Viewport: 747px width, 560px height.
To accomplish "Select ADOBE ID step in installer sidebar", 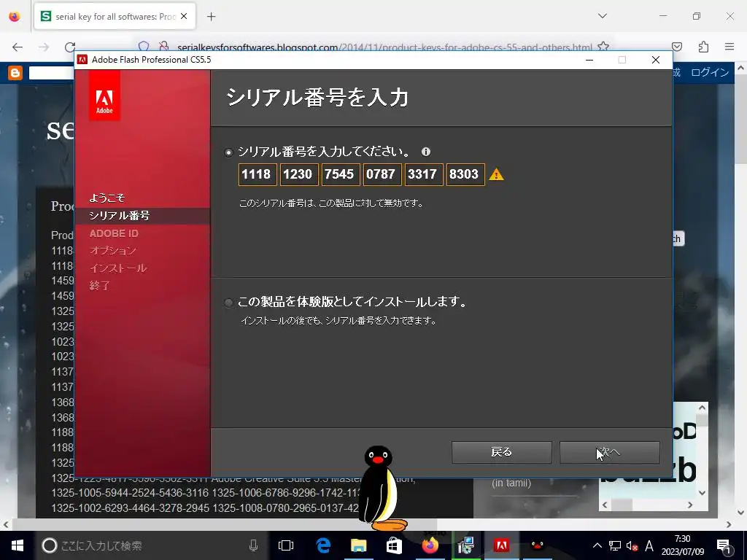I will coord(114,233).
